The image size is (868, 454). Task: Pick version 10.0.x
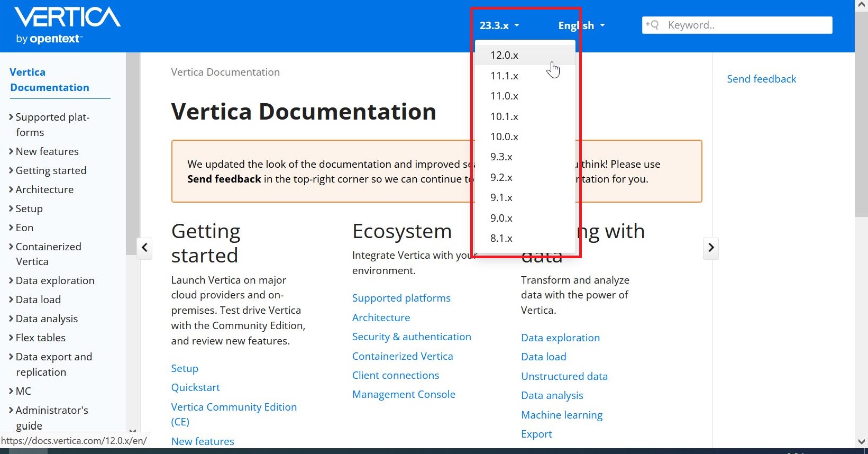pyautogui.click(x=525, y=137)
